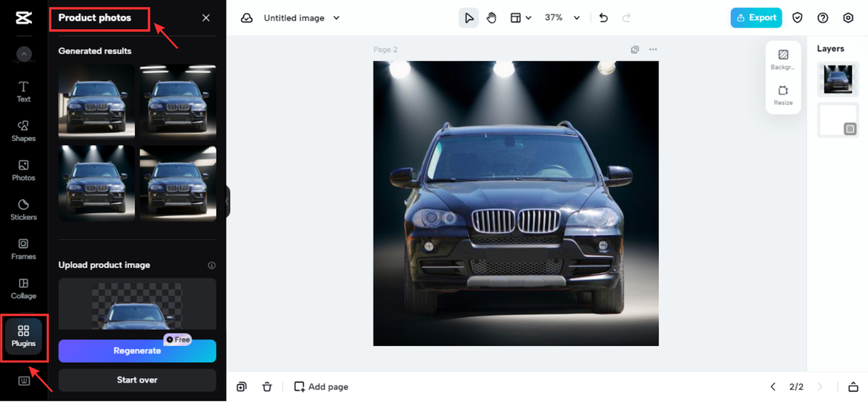Click the collapsed Upload circle icon

pyautogui.click(x=24, y=54)
